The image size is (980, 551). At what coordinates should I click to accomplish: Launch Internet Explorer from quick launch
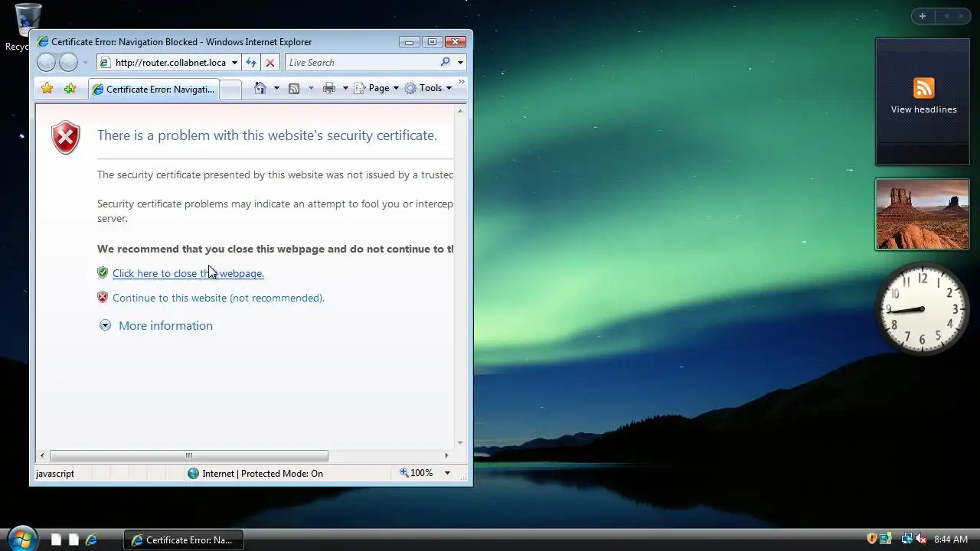click(x=91, y=540)
